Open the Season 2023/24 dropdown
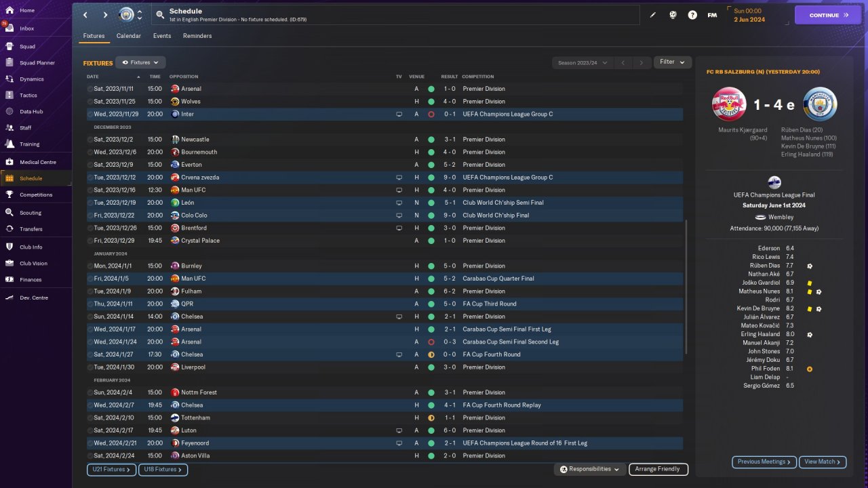868x488 pixels. click(x=583, y=62)
